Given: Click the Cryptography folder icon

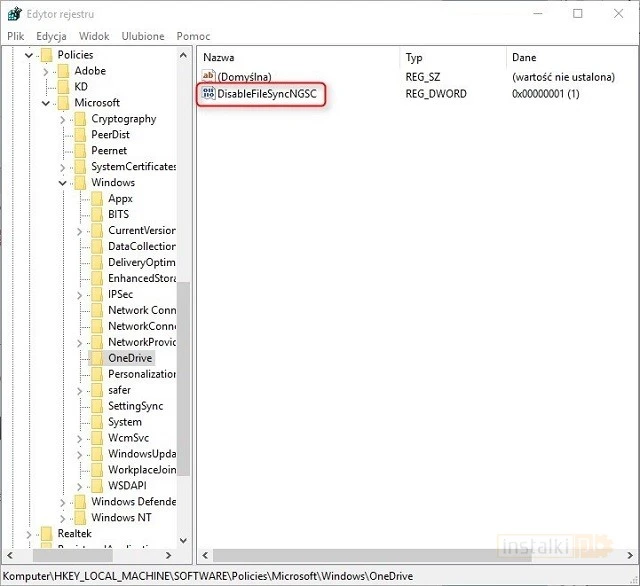Looking at the screenshot, I should pos(80,119).
